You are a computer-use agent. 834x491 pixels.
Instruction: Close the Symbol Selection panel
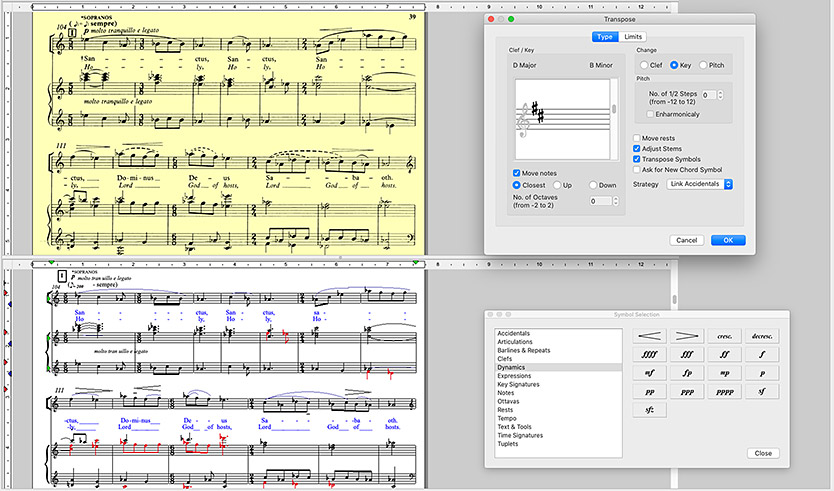click(x=763, y=453)
